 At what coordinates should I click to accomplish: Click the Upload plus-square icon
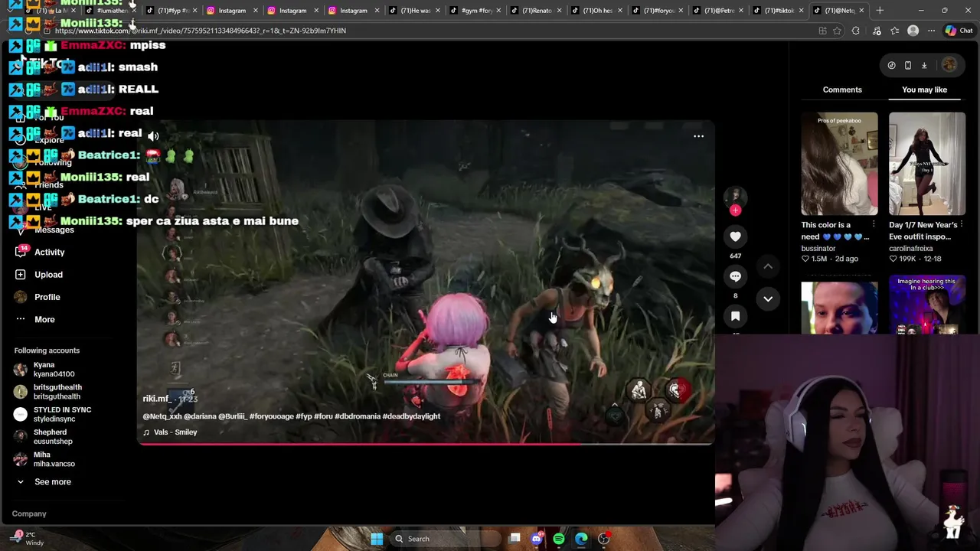point(21,274)
